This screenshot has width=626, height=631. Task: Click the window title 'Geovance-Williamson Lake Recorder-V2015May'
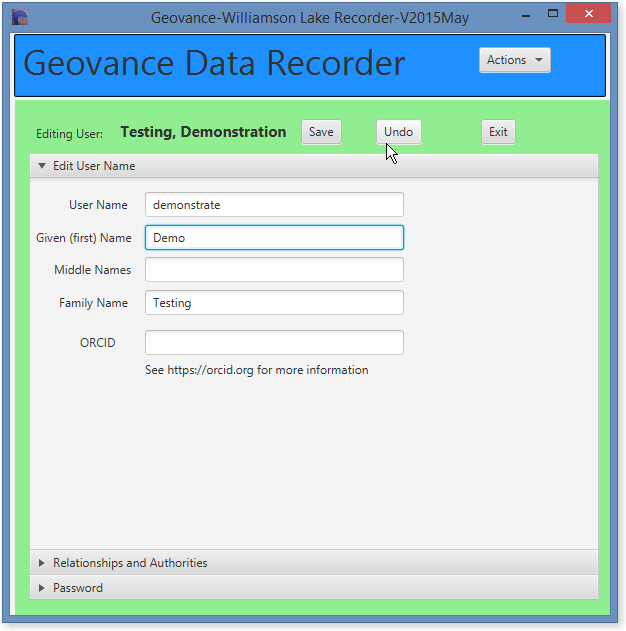(x=310, y=18)
